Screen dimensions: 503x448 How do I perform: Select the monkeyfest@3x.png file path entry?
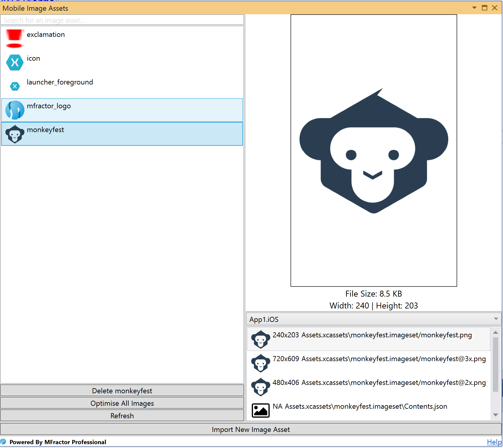tap(368, 363)
